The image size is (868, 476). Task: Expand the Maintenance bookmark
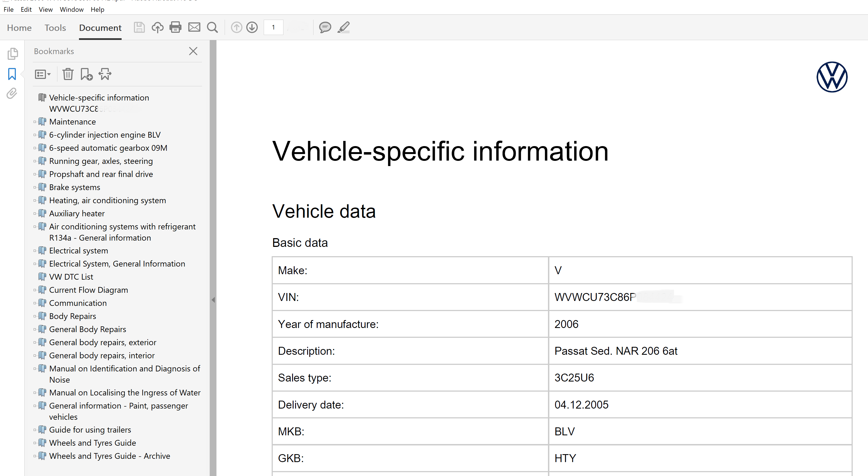tap(35, 122)
